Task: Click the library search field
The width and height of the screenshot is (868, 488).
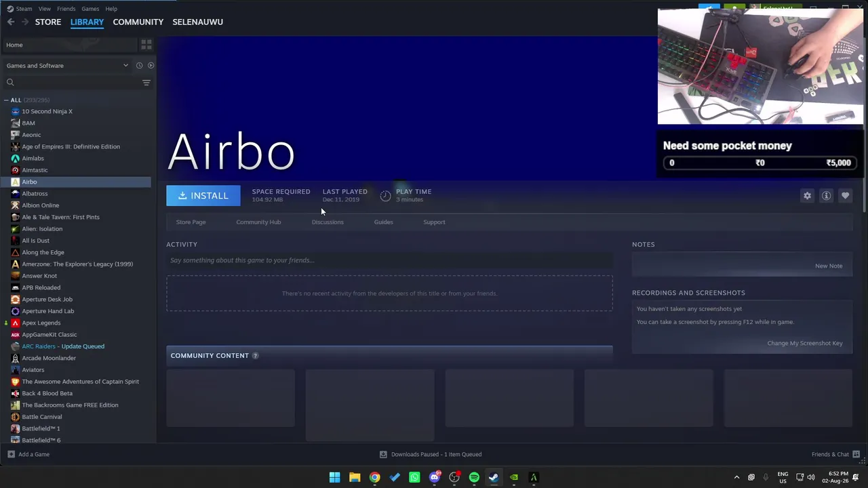Action: point(71,83)
